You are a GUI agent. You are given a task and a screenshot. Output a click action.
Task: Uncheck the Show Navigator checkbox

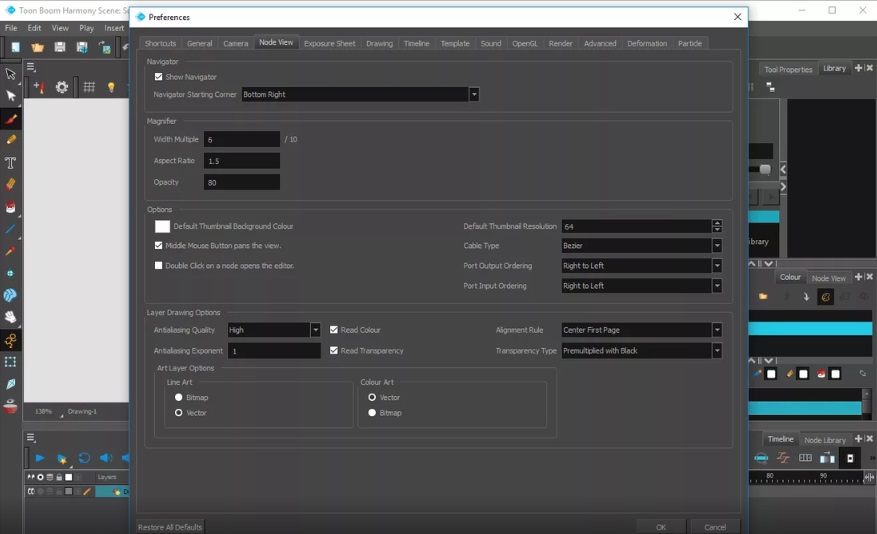click(x=159, y=77)
